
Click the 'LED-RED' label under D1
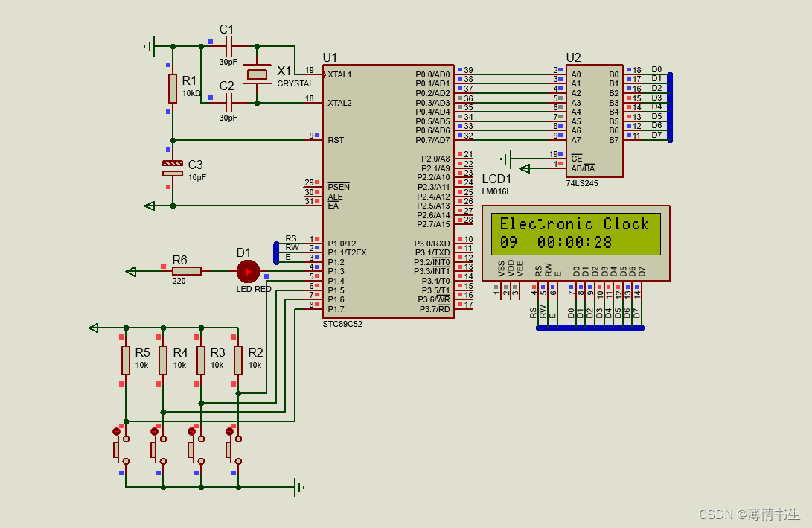point(254,289)
